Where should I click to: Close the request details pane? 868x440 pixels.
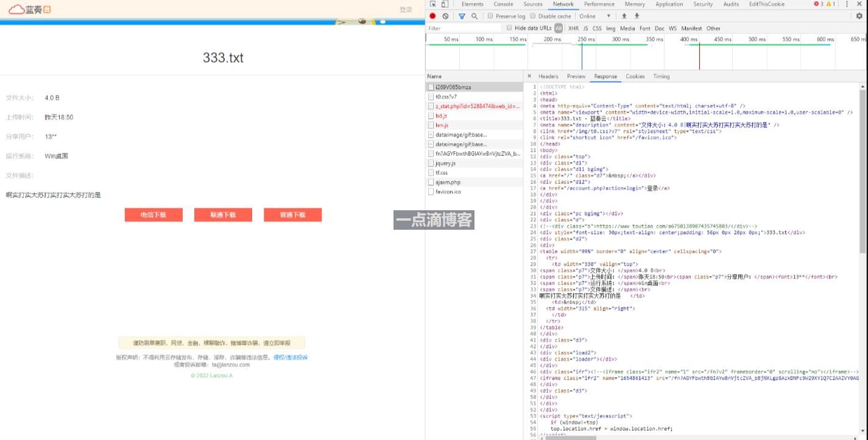(529, 76)
